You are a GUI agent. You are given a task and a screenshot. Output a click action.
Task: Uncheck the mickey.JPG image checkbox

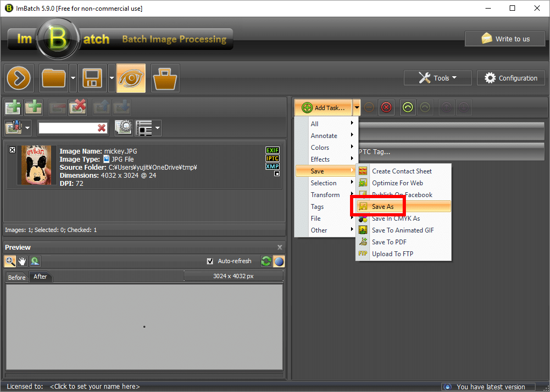12,150
